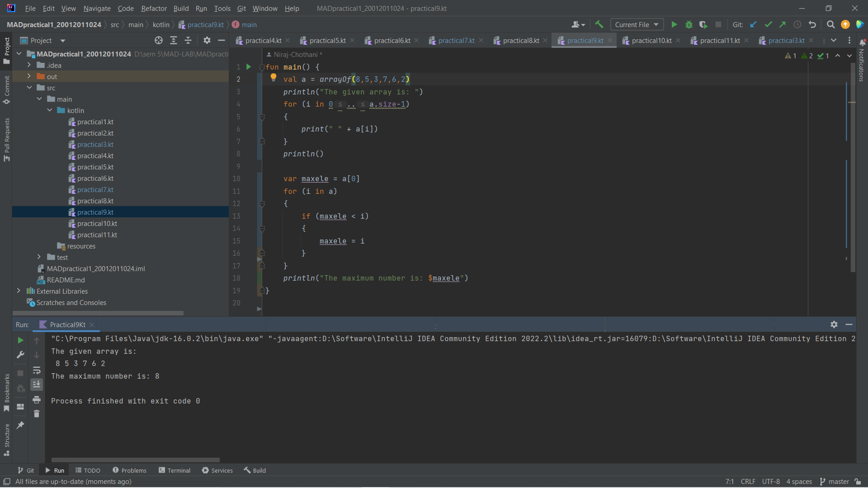This screenshot has width=868, height=488.
Task: Click the Debug bug icon
Action: 689,25
